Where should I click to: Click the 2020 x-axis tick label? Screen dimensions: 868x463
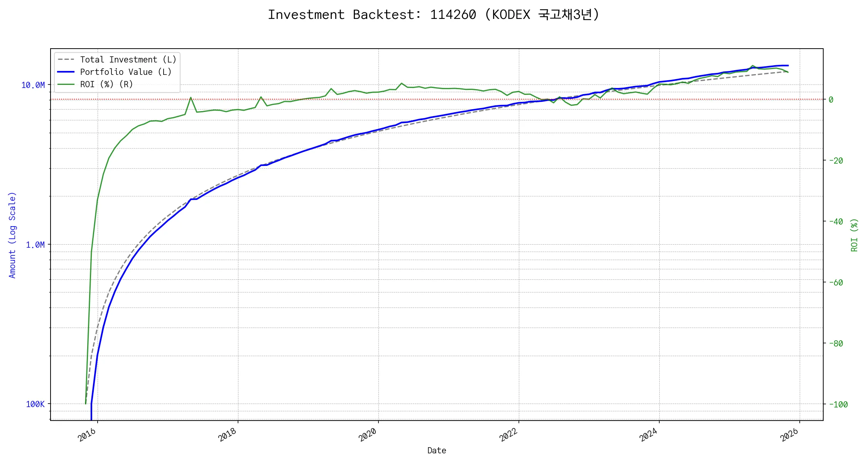click(x=368, y=435)
